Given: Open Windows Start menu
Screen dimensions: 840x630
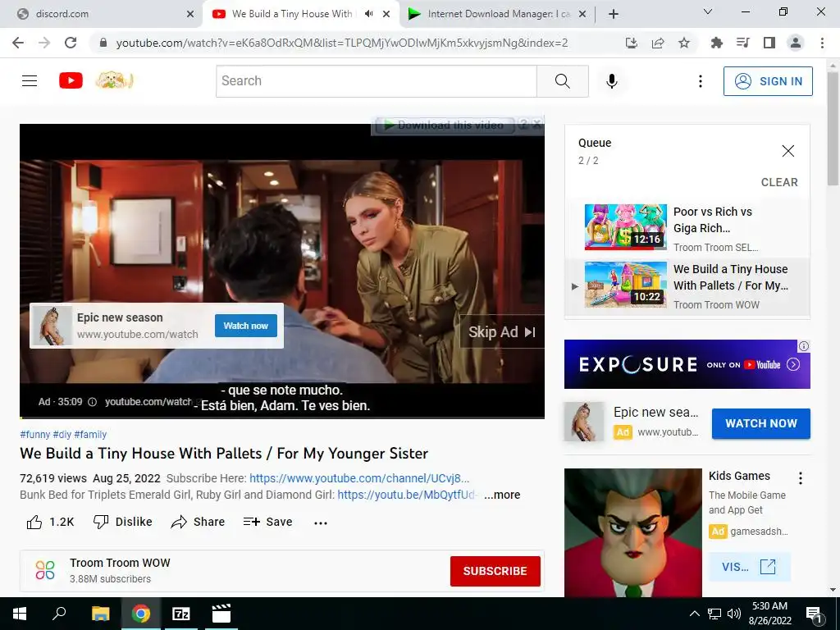Looking at the screenshot, I should (20, 614).
